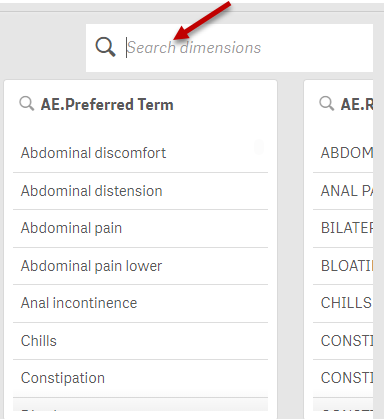Select BILATER entry in second list

tap(343, 229)
